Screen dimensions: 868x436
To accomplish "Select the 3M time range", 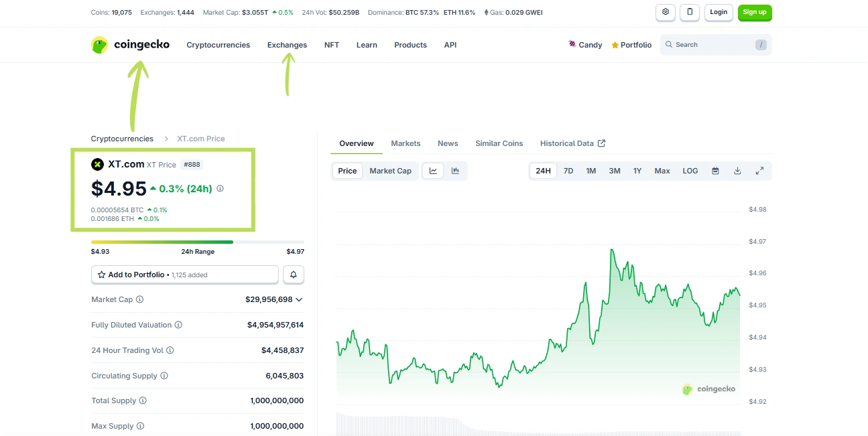I will point(615,171).
